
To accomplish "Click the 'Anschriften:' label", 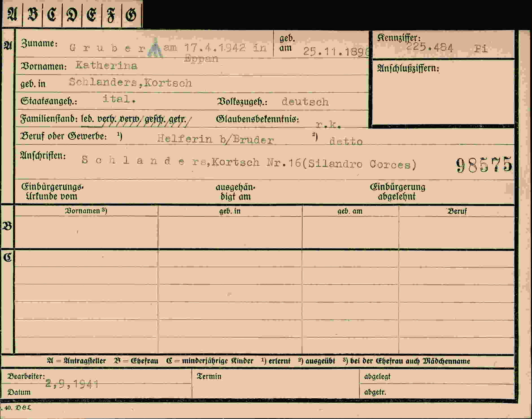I will [x=43, y=156].
